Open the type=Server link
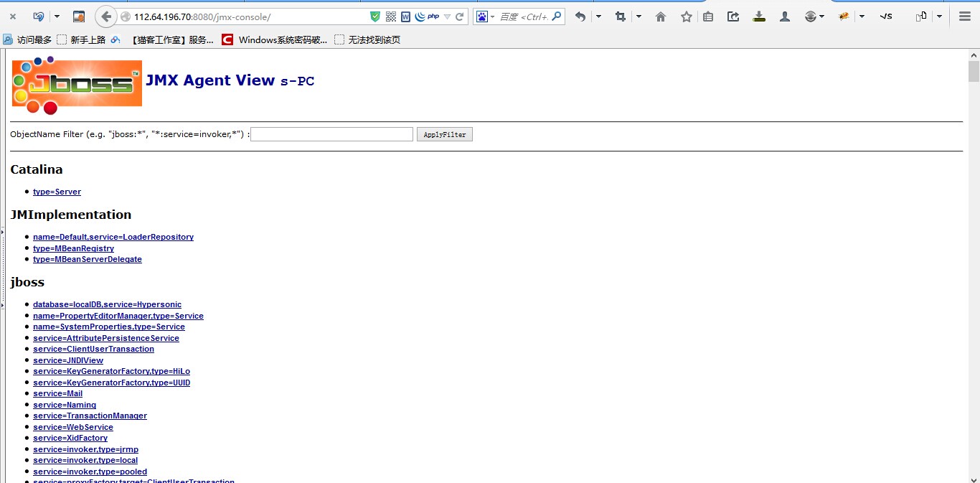Viewport: 980px width, 483px height. tap(57, 192)
